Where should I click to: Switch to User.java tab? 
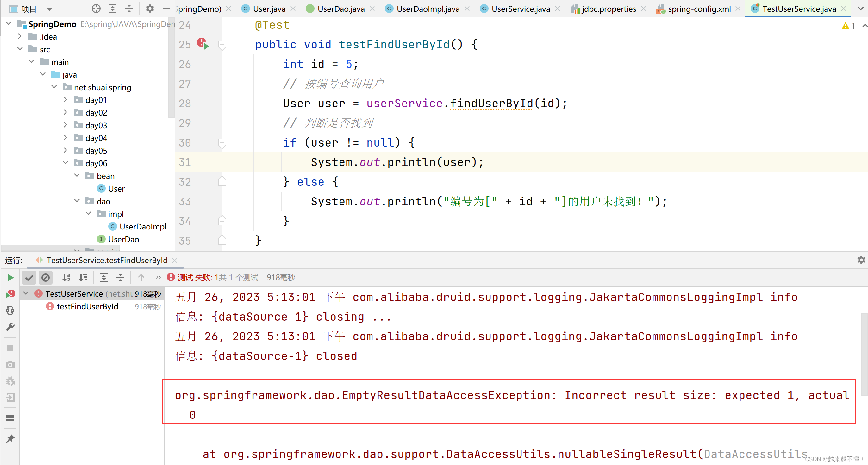tap(269, 9)
